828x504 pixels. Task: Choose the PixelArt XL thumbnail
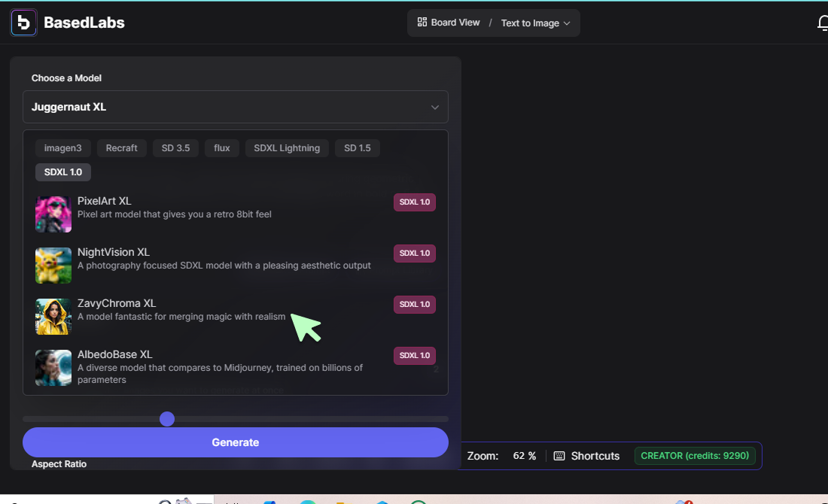point(53,214)
